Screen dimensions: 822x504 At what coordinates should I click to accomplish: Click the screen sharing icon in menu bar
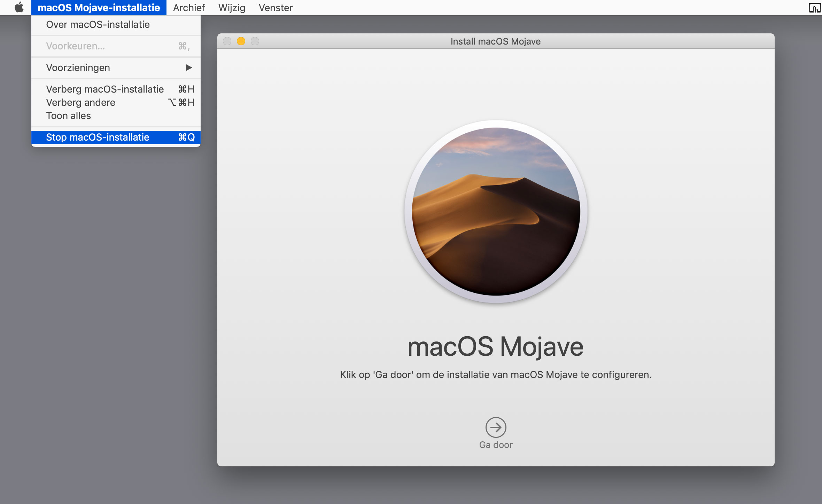(x=815, y=8)
